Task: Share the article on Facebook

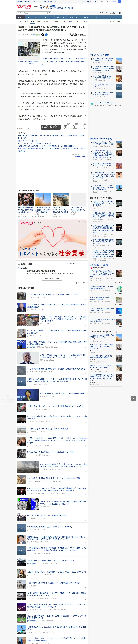Action: point(46,35)
